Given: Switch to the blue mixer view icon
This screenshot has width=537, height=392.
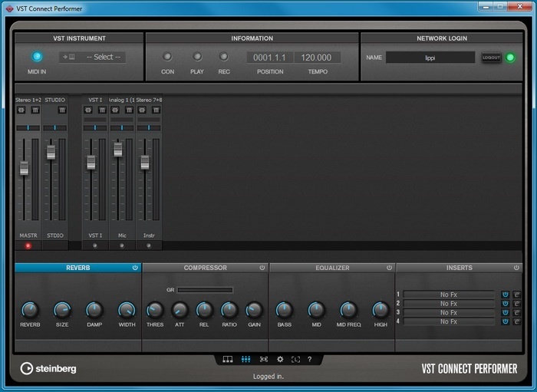Looking at the screenshot, I should 245,359.
